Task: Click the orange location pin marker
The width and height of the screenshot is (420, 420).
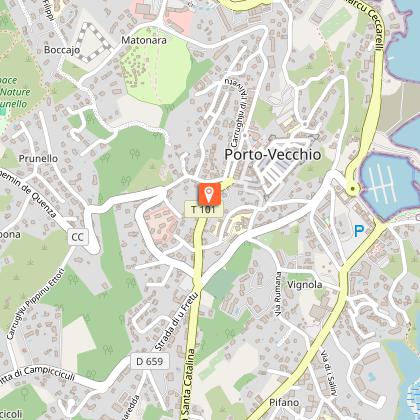Action: click(209, 194)
